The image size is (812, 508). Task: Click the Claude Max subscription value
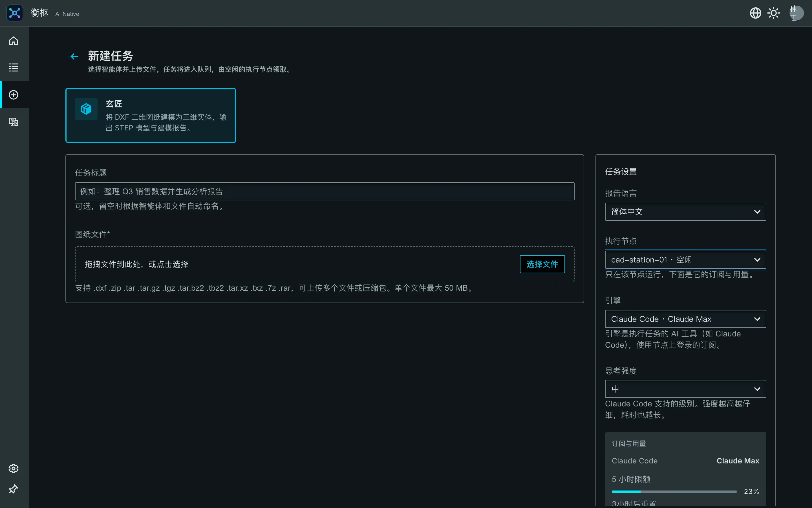tap(738, 461)
